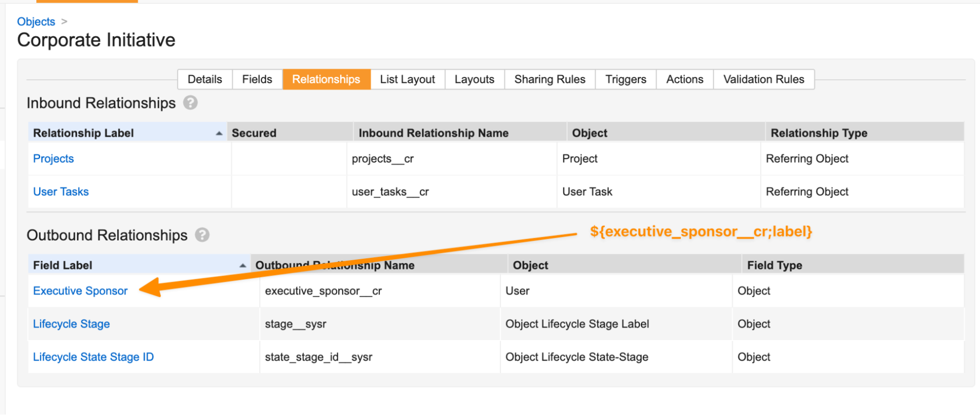View the Validation Rules tab

point(763,79)
